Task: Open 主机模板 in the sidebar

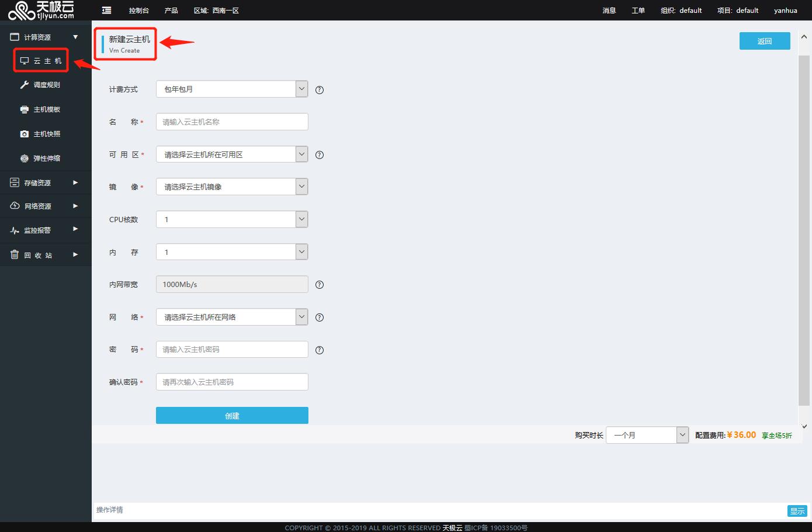Action: (x=46, y=109)
